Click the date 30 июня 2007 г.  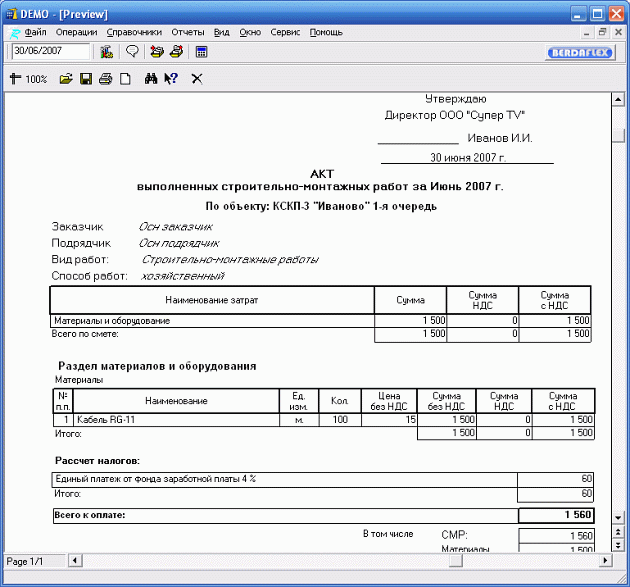pyautogui.click(x=468, y=157)
